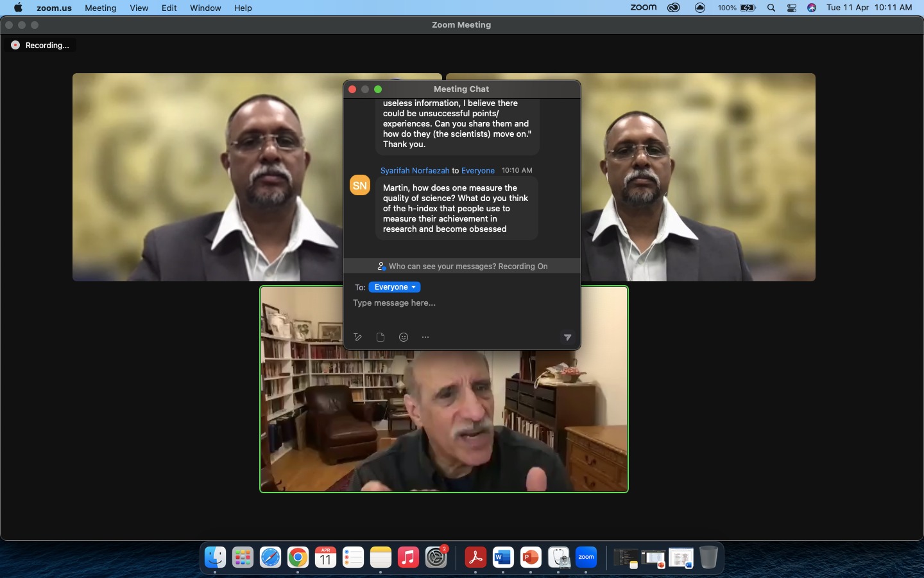Open the chat more options ellipsis
924x578 pixels.
point(425,337)
